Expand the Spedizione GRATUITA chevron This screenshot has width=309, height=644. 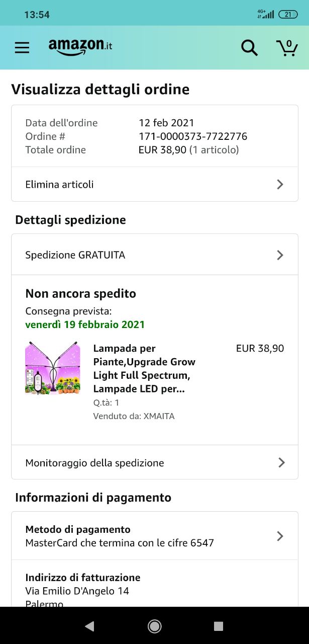[280, 255]
